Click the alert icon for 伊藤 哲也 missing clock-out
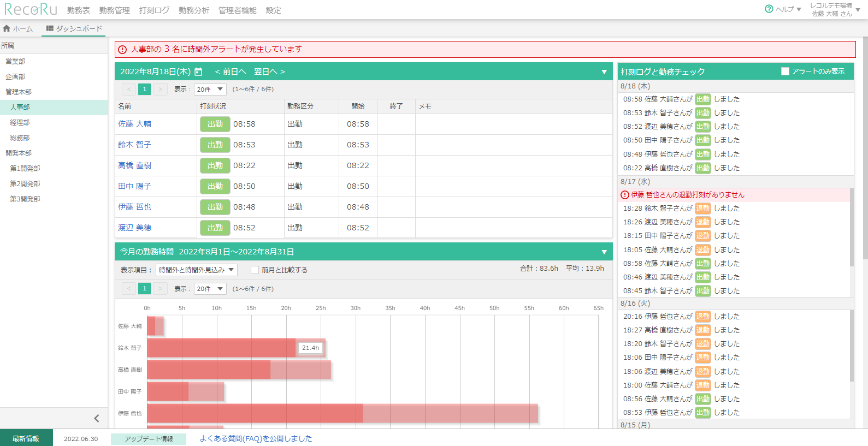868x446 pixels. coord(625,195)
